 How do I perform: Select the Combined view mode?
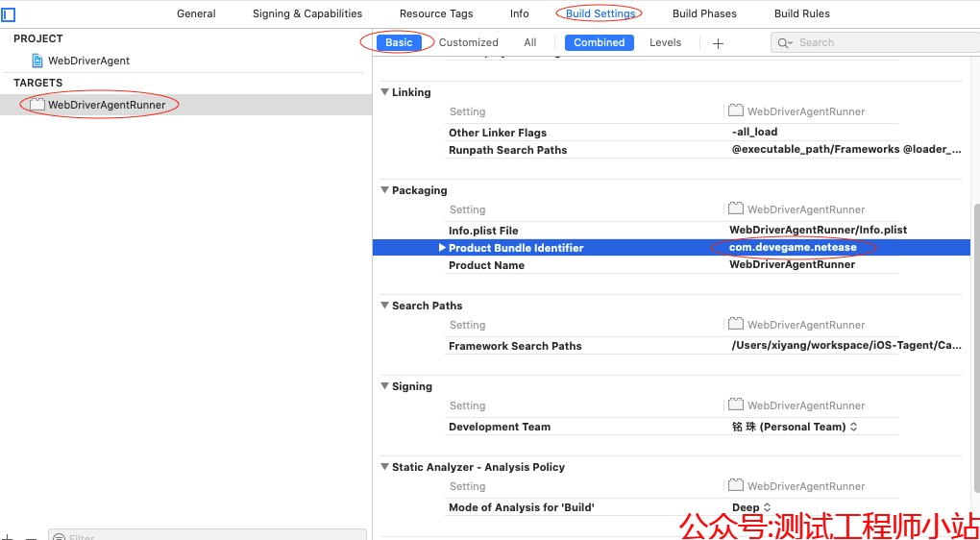click(600, 42)
